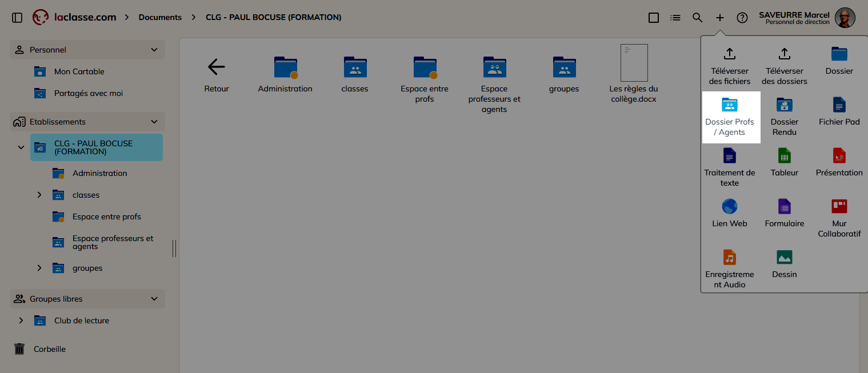Select Club de lecture in sidebar
Viewport: 868px width, 373px height.
(82, 320)
